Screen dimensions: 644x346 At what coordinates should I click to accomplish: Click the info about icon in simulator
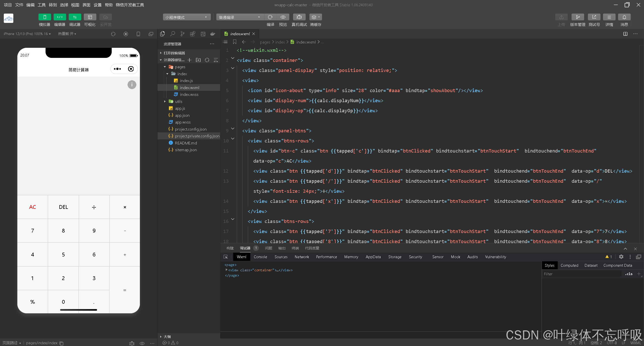[132, 85]
